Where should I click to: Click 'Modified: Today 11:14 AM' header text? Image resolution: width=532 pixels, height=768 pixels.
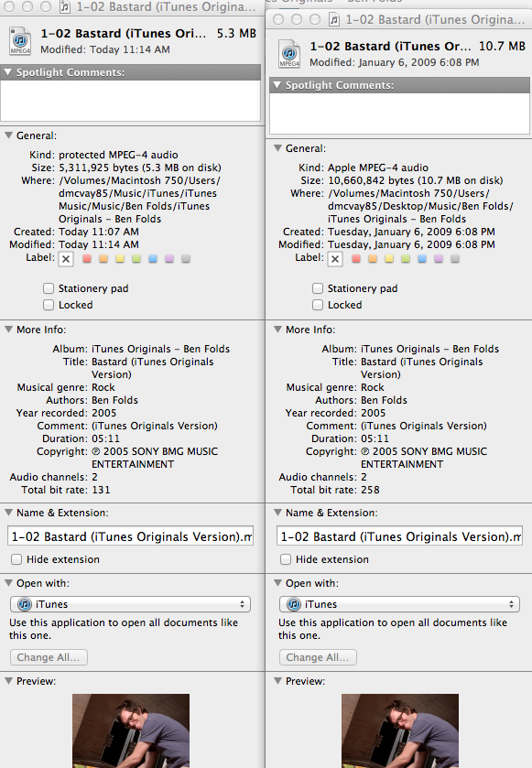(x=105, y=49)
